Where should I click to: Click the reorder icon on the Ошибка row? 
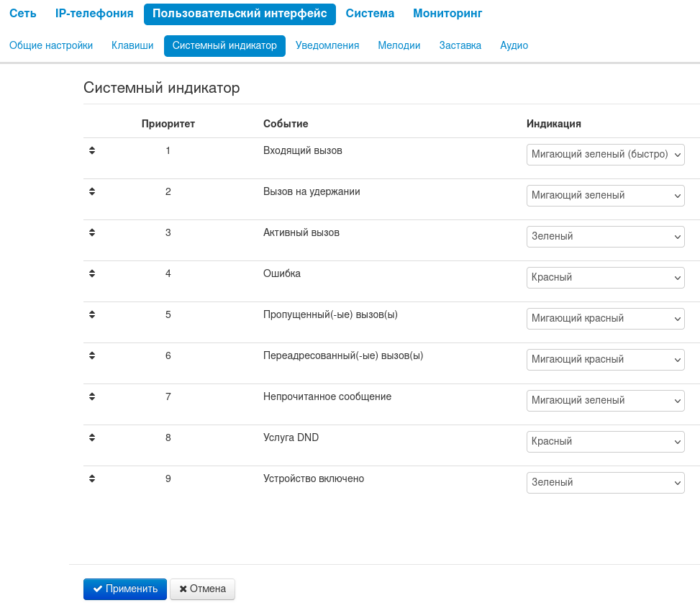click(92, 274)
